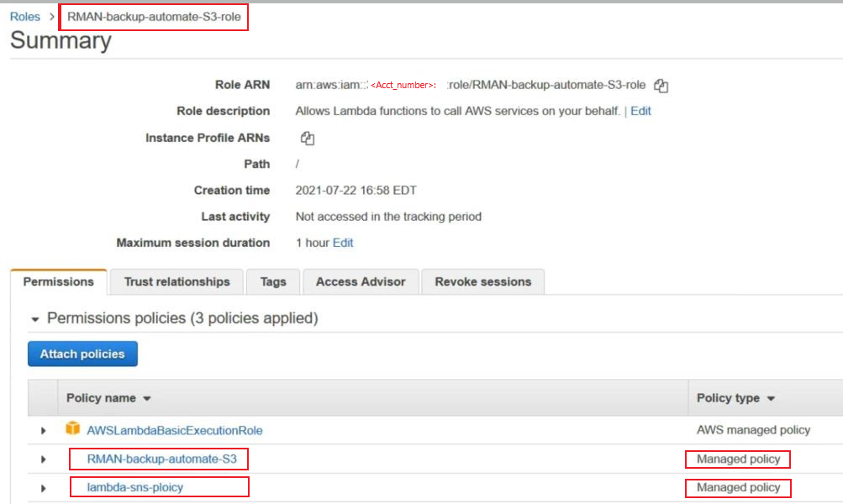Go back to the Roles breadcrumb link
The height and width of the screenshot is (504, 843).
coord(24,17)
